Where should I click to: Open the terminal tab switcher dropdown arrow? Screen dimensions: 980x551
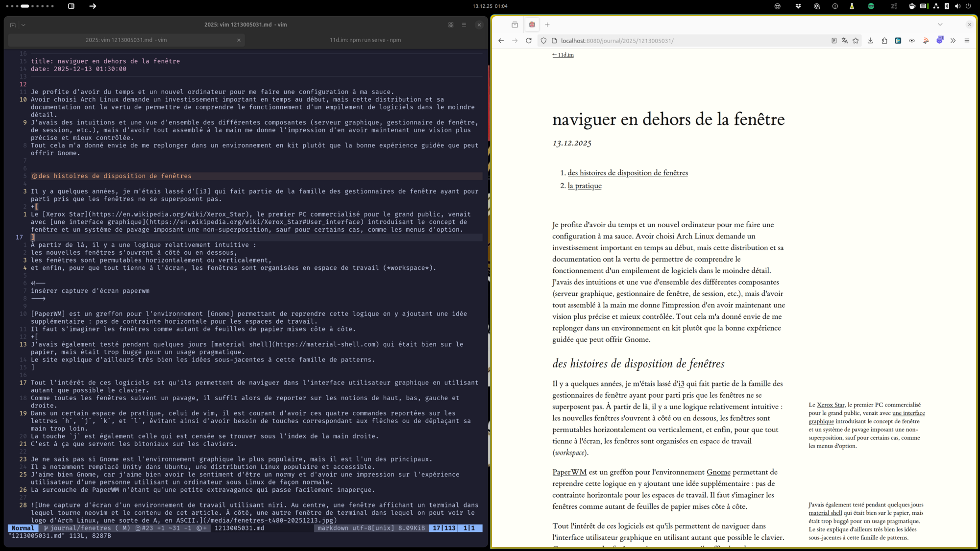[24, 24]
